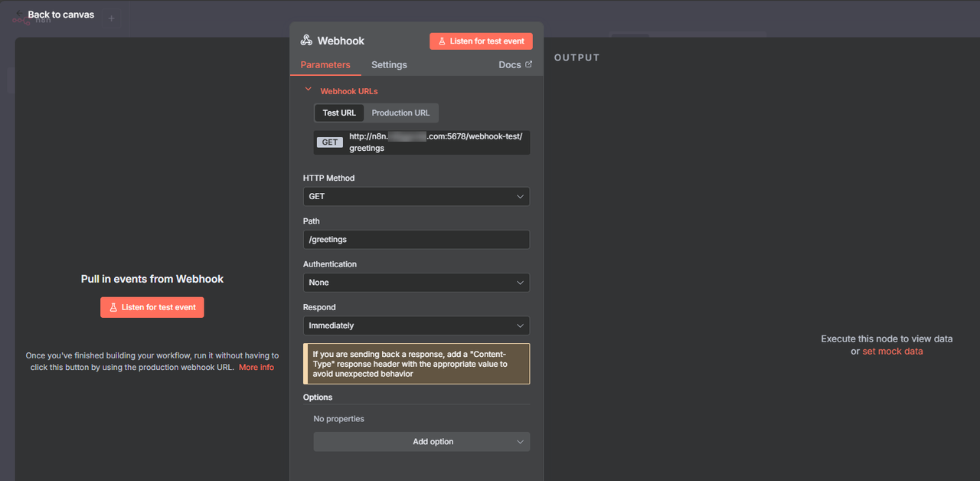Image resolution: width=980 pixels, height=481 pixels.
Task: Click the back arrow beside Back to canvas
Action: [x=19, y=13]
